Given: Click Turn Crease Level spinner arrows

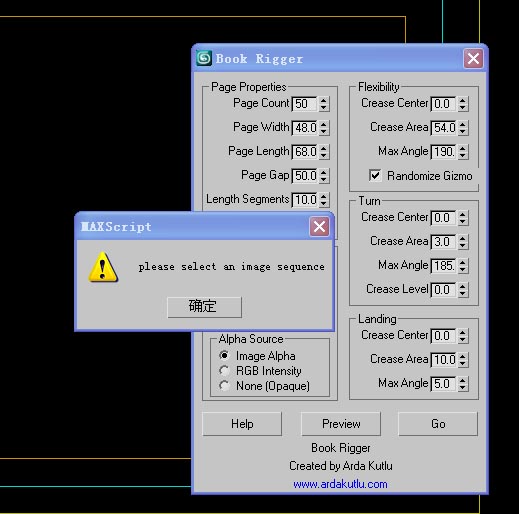Looking at the screenshot, I should [463, 290].
